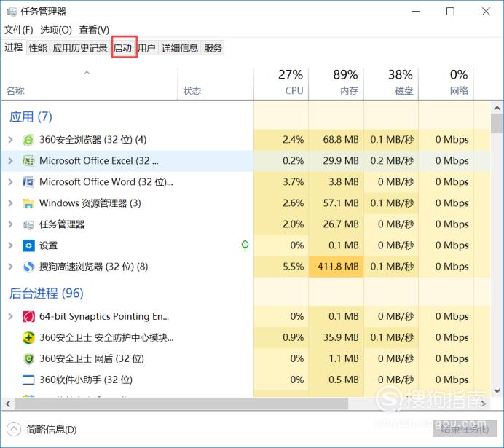Click the 搜狗高速浏览器 icon
504x448 pixels.
(28, 267)
